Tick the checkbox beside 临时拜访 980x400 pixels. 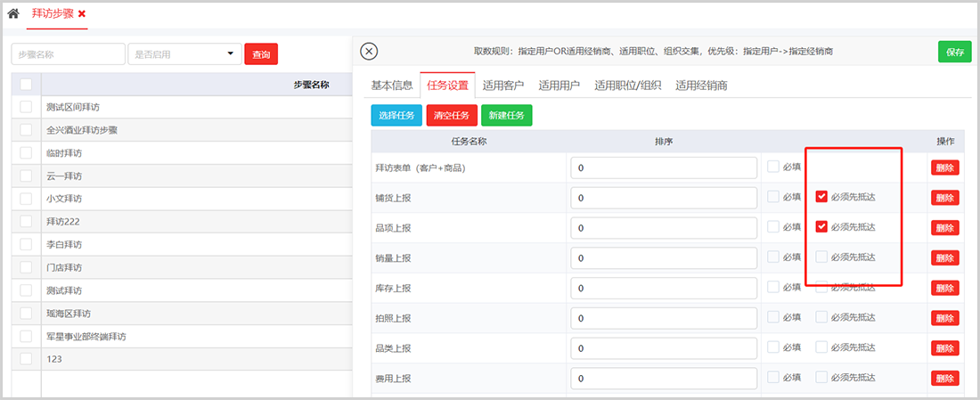tap(26, 152)
